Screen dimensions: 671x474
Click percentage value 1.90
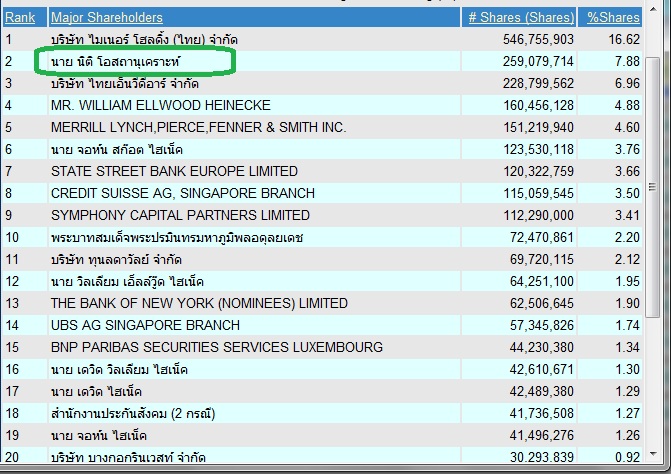tap(627, 303)
